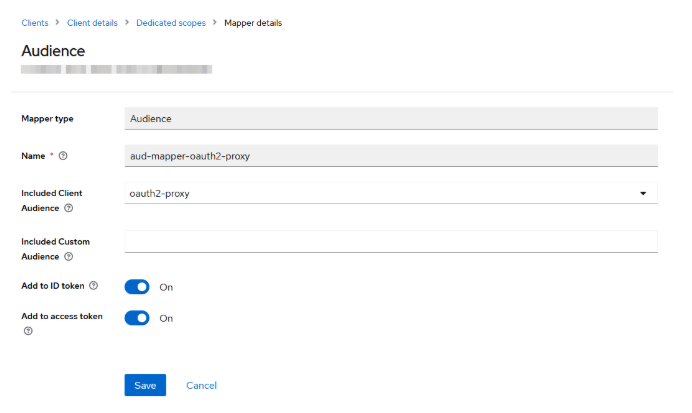Show help for Included Custom Audience
Screen dimensions: 692x413
tap(69, 257)
